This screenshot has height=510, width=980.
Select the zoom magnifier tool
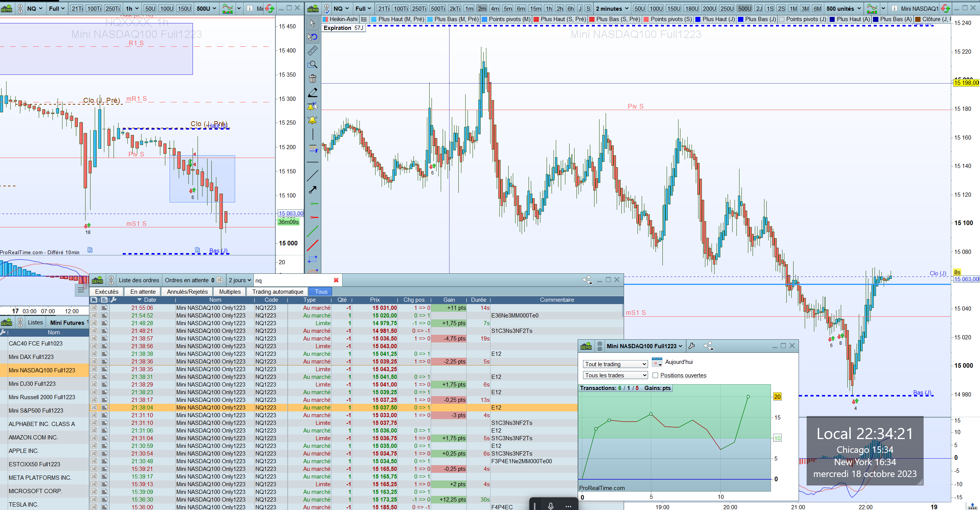tap(313, 65)
